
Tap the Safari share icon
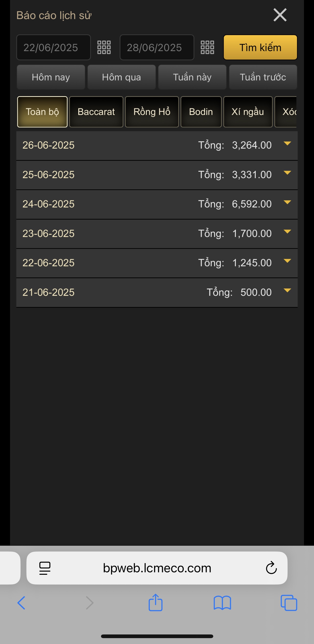click(155, 603)
